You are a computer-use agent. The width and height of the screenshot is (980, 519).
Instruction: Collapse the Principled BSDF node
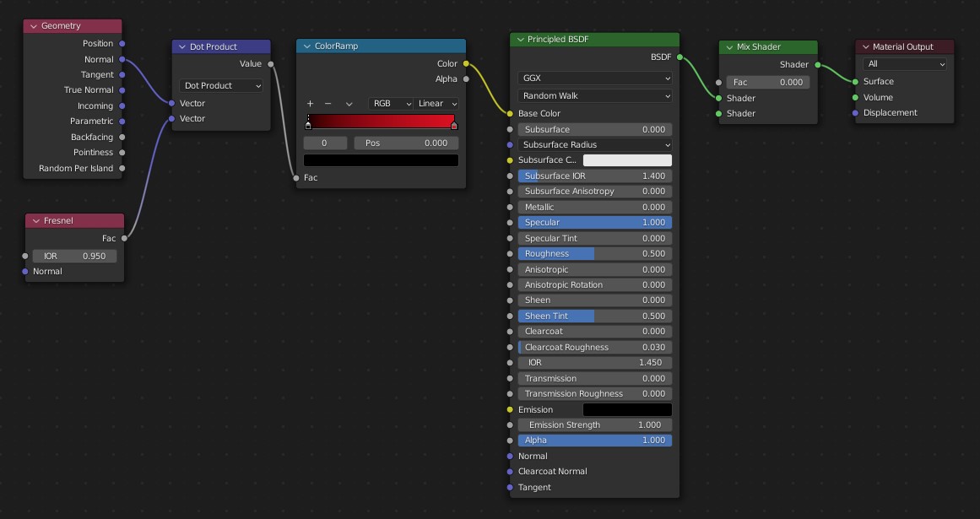pos(519,40)
